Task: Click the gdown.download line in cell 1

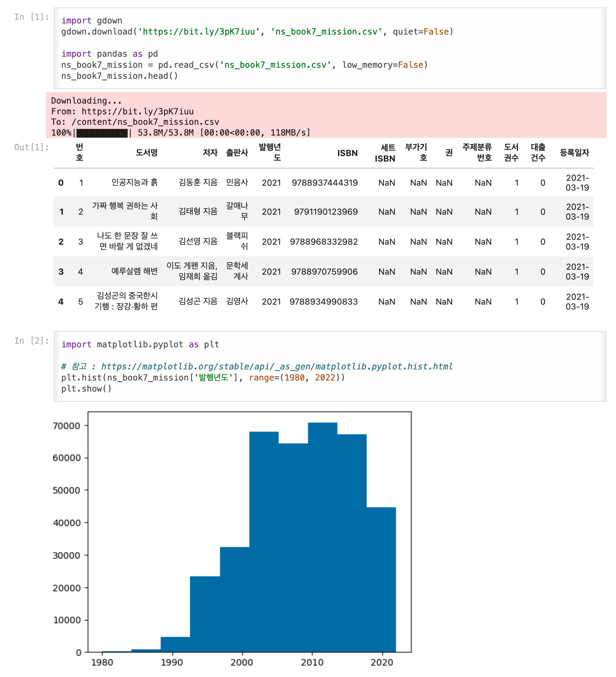Action: [x=257, y=32]
